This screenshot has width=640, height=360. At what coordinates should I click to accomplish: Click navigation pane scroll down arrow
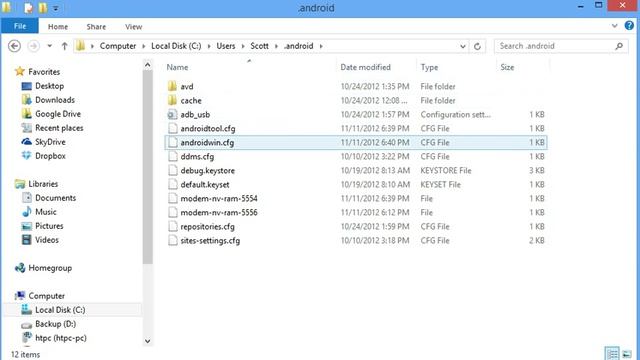coord(148,341)
